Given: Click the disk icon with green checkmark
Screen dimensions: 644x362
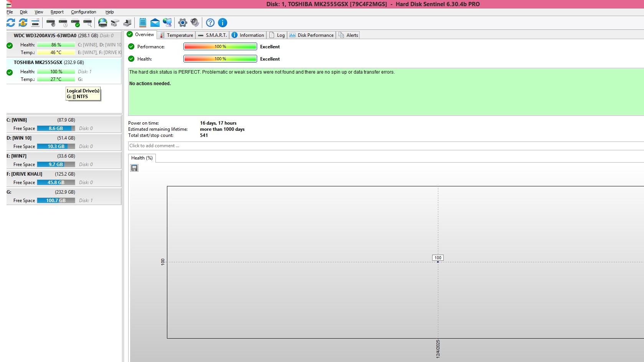Looking at the screenshot, I should 76,23.
